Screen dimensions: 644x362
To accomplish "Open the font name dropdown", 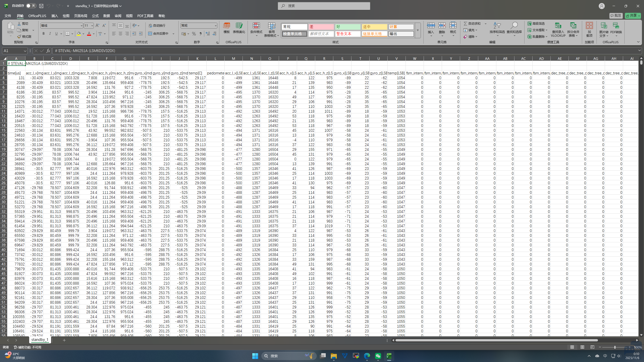I will 82,26.
